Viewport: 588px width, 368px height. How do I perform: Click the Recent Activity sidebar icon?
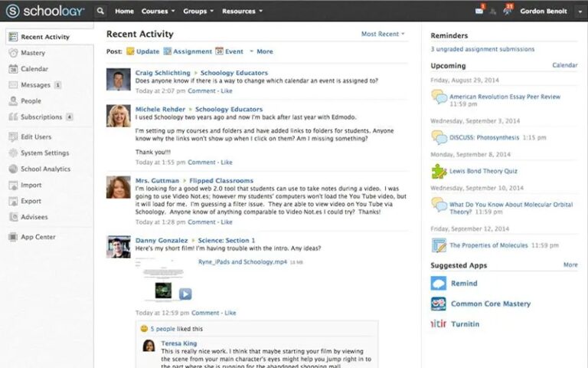(13, 37)
